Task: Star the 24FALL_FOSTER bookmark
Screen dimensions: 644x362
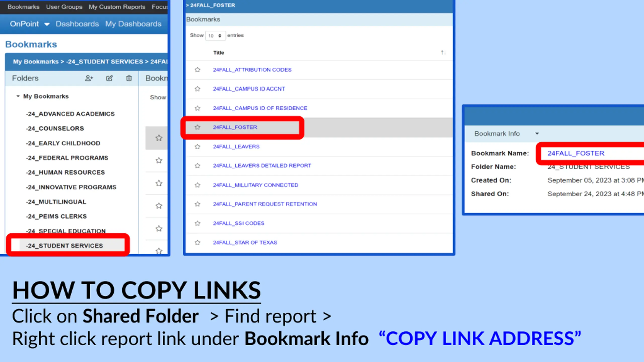Action: [198, 127]
